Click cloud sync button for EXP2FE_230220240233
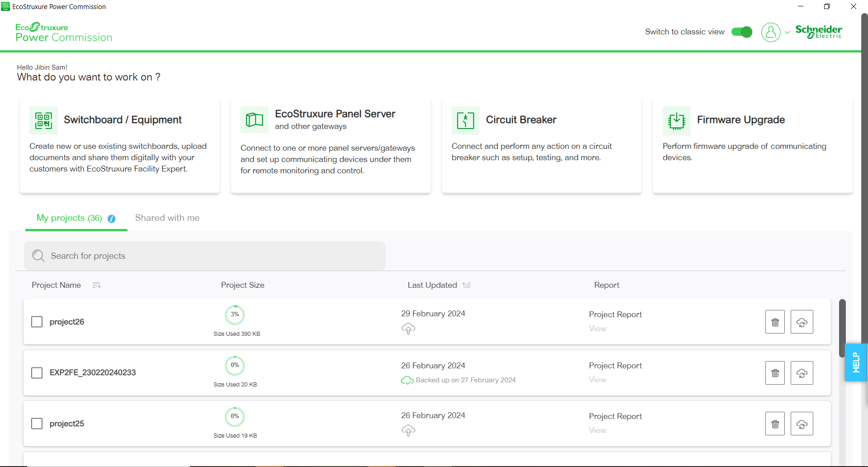 coord(802,373)
